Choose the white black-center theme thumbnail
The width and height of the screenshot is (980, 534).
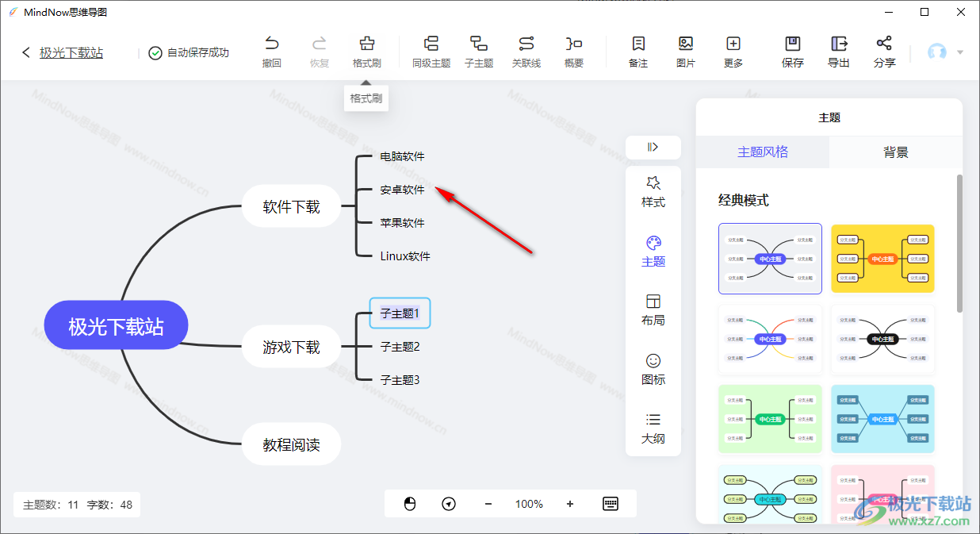point(882,340)
